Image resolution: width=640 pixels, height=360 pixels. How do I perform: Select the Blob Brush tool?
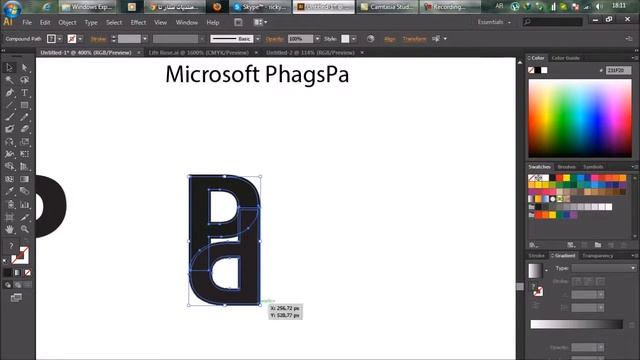pyautogui.click(x=9, y=129)
